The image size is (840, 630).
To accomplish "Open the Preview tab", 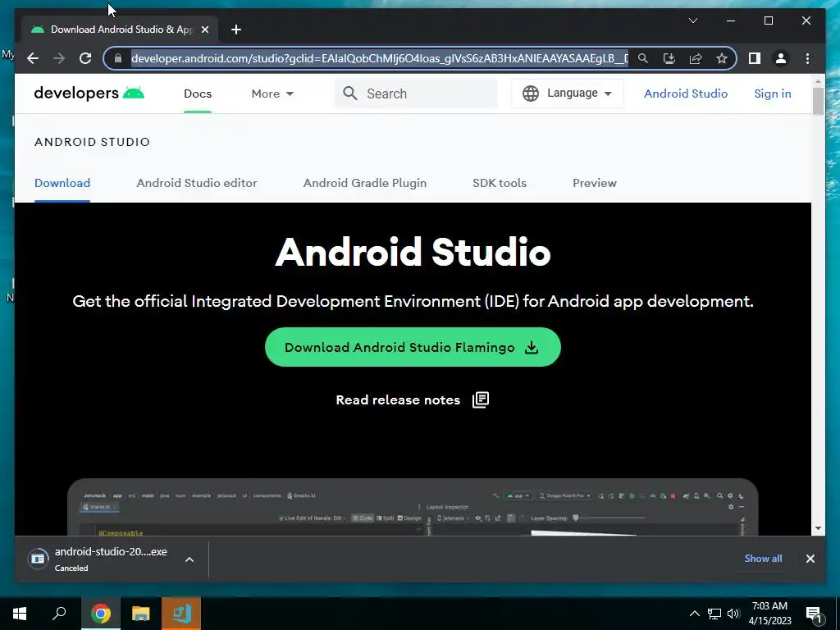I will 594,183.
